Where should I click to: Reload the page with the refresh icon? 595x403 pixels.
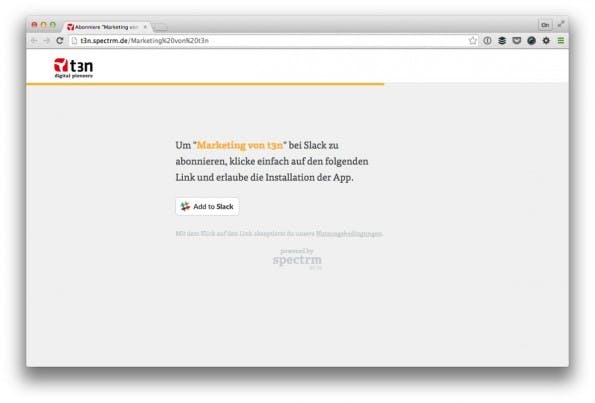pyautogui.click(x=60, y=41)
